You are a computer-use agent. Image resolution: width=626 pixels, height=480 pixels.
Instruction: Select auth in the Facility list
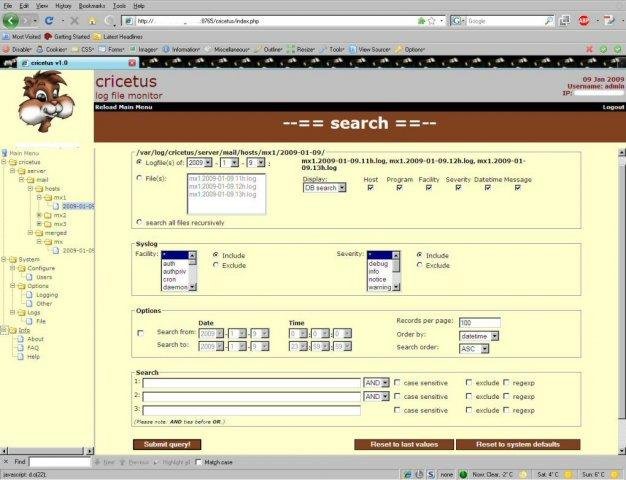(175, 264)
